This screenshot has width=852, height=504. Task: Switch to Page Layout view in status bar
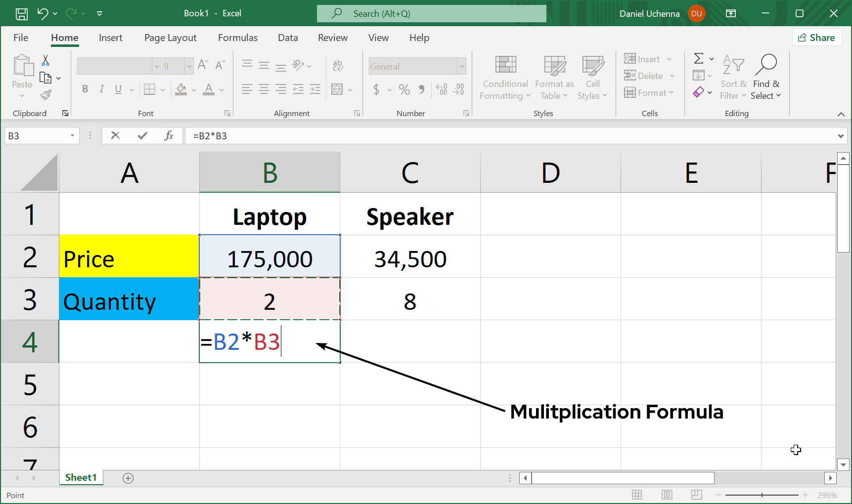(667, 495)
